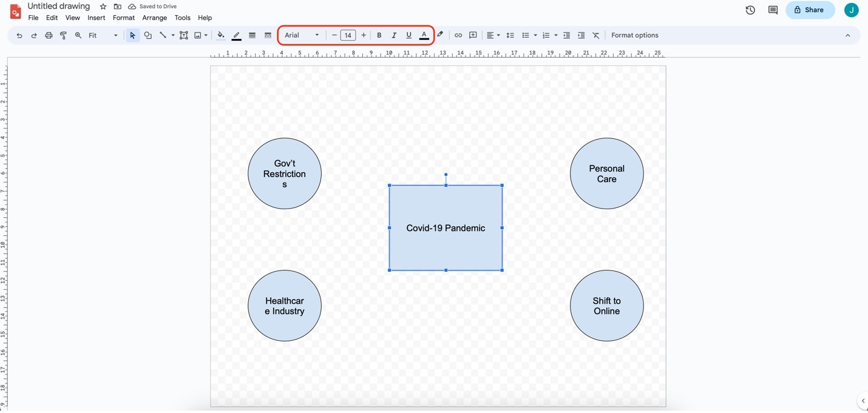
Task: Click the Google Drawings home logo
Action: (x=15, y=11)
